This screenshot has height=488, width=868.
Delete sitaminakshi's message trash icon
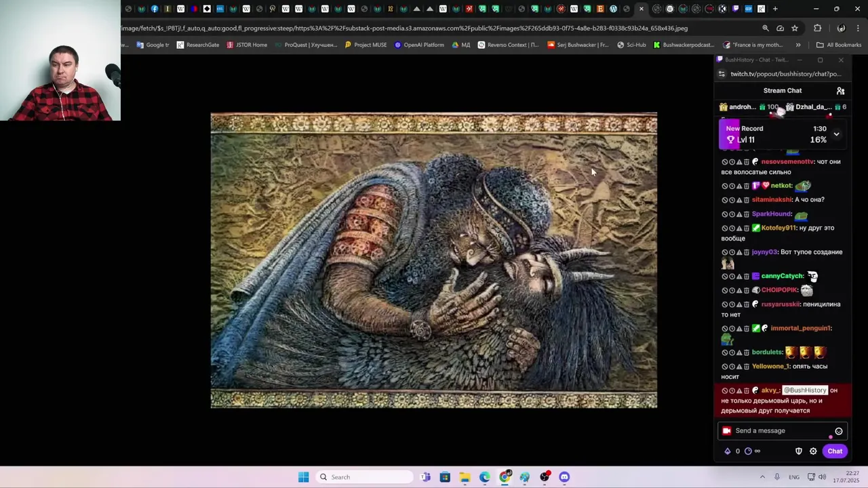coord(747,200)
